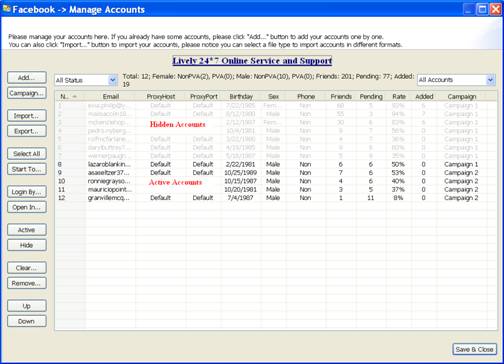
Task: Click the Add... button
Action: [27, 78]
